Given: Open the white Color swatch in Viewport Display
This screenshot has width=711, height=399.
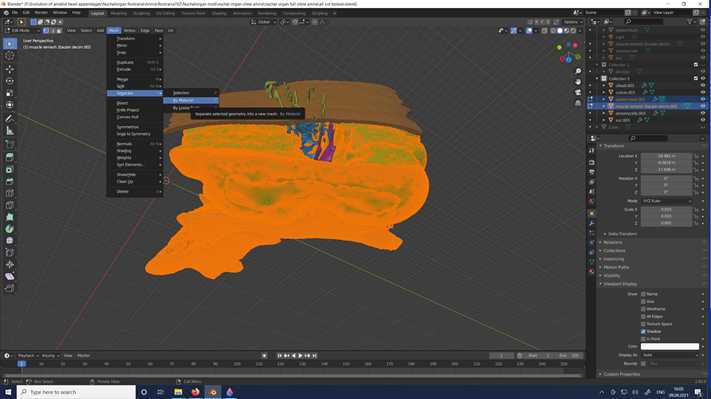Looking at the screenshot, I should (669, 346).
